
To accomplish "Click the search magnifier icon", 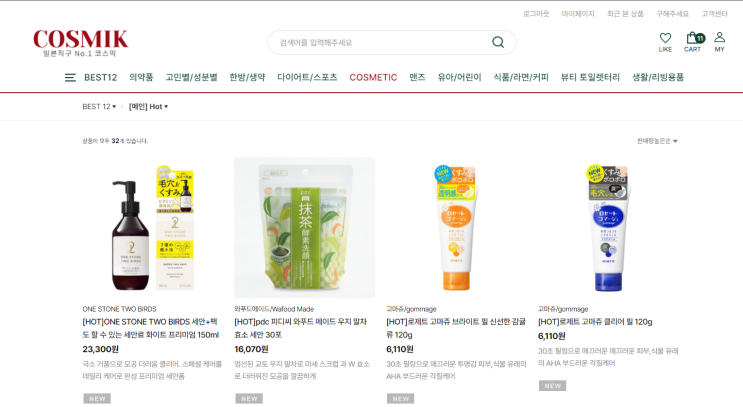I will [498, 42].
